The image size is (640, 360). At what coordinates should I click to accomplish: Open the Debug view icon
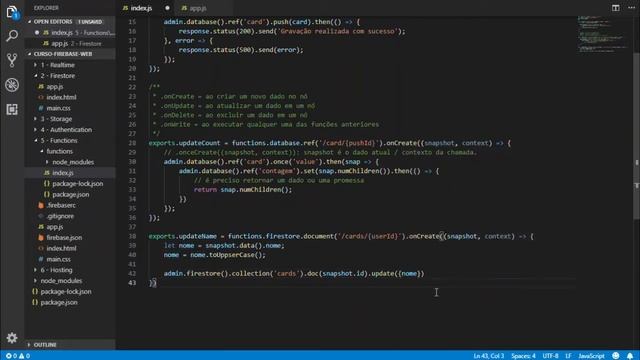[x=12, y=85]
